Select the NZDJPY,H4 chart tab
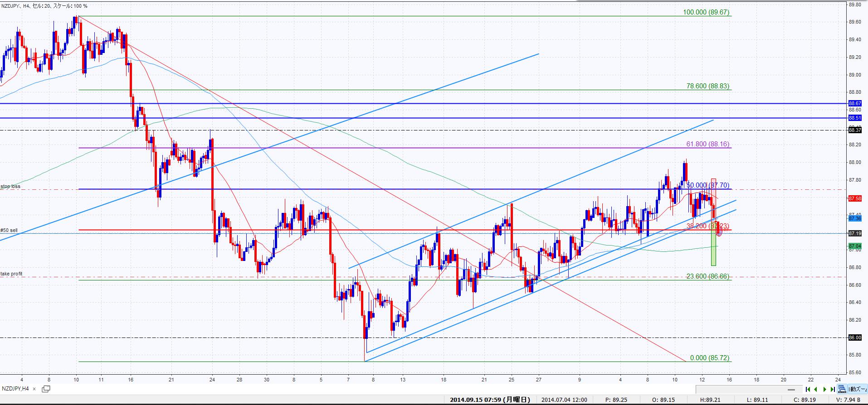This screenshot has width=868, height=405. 16,389
